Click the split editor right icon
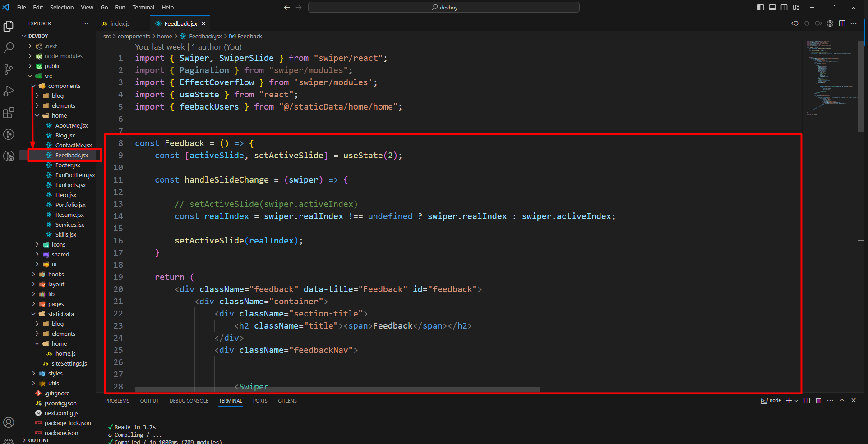Viewport: 868px width, 444px height. pos(842,23)
